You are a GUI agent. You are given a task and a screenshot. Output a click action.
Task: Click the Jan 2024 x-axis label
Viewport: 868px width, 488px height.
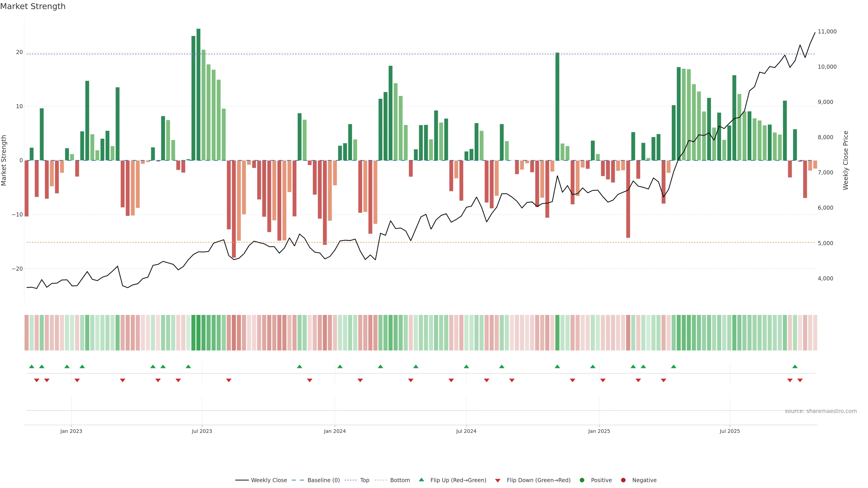335,431
